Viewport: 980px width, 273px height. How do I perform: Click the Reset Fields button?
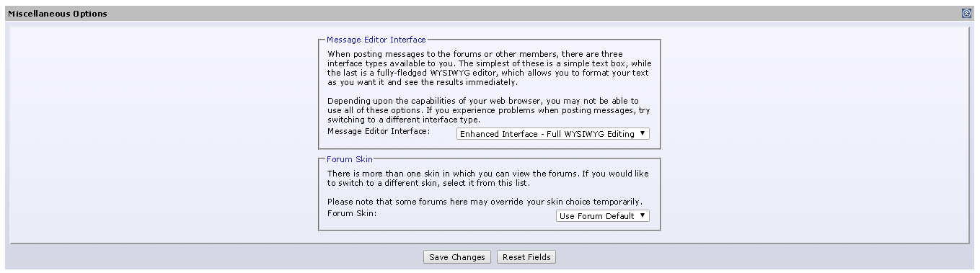pyautogui.click(x=526, y=257)
